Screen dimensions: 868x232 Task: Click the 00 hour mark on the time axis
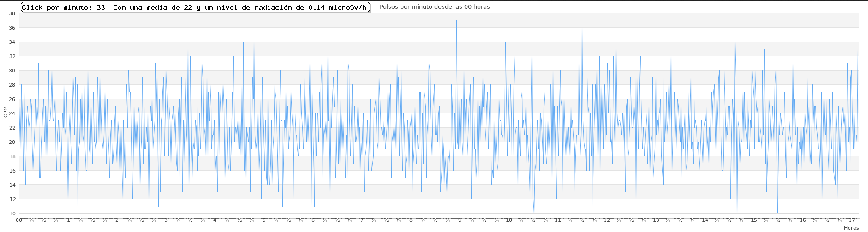point(19,220)
